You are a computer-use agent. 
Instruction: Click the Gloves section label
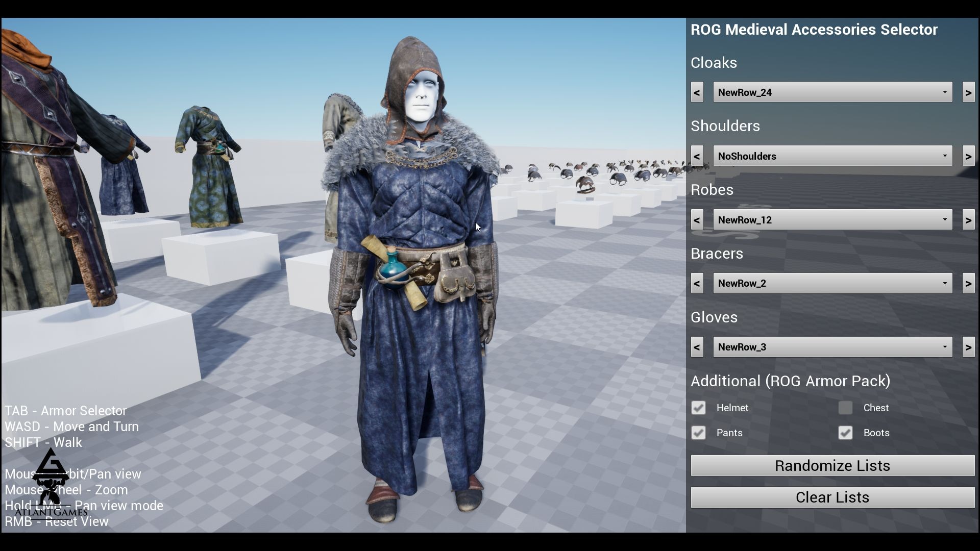point(714,317)
